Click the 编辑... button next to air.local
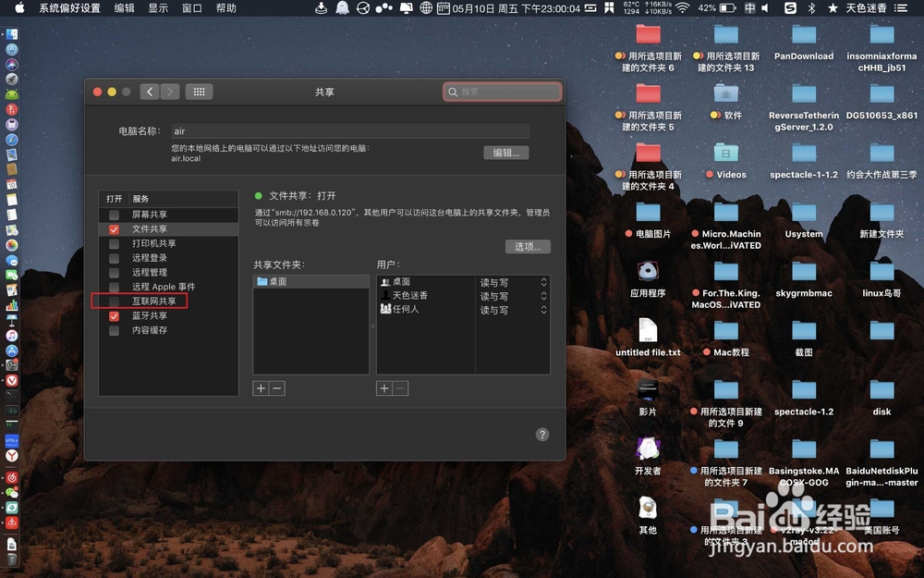Screen dimensions: 924x578 pos(506,153)
